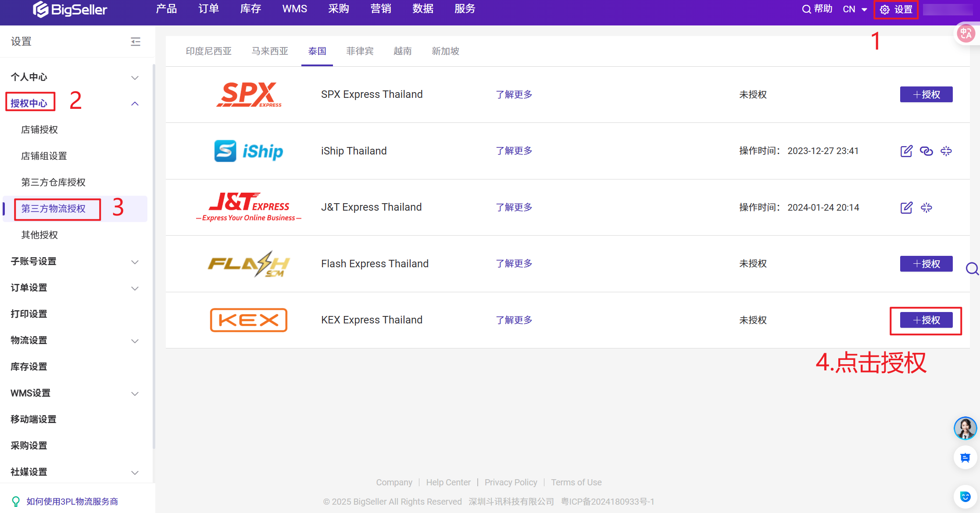
Task: Open the feedback message icon
Action: pos(965,458)
